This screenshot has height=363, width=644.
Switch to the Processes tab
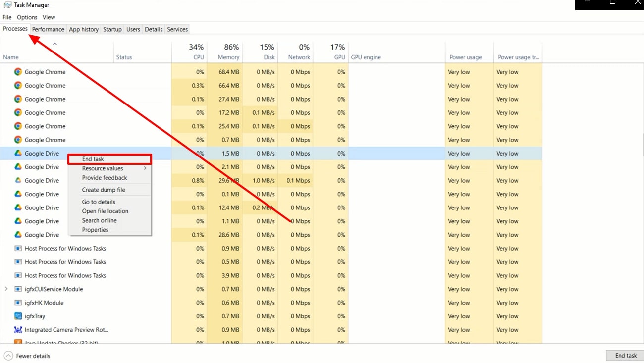click(x=15, y=29)
